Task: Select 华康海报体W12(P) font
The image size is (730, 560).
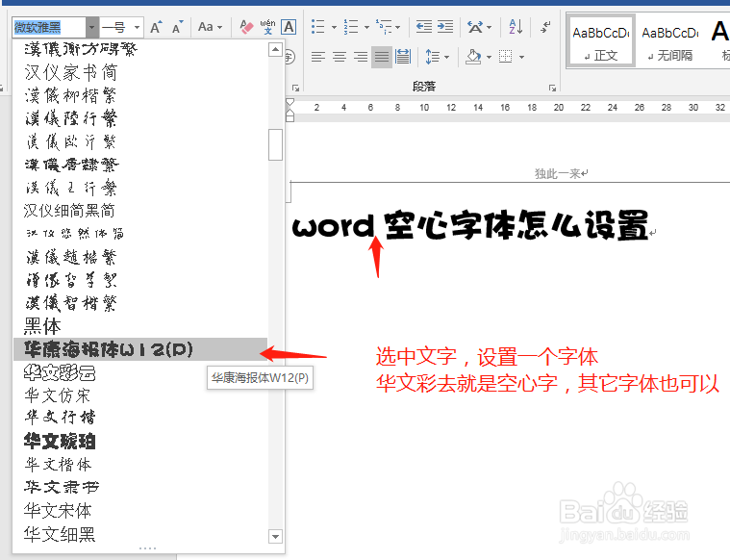Action: point(140,349)
